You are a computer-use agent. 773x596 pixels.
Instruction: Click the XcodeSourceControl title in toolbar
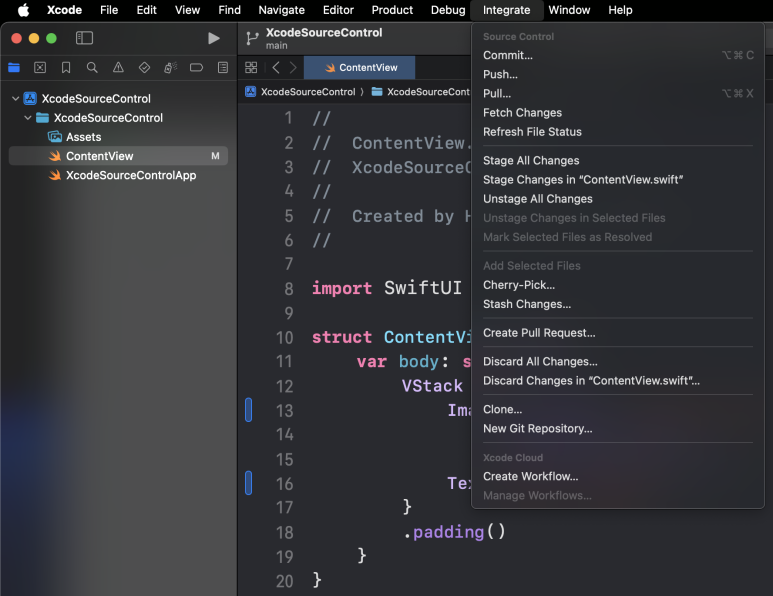pos(324,33)
